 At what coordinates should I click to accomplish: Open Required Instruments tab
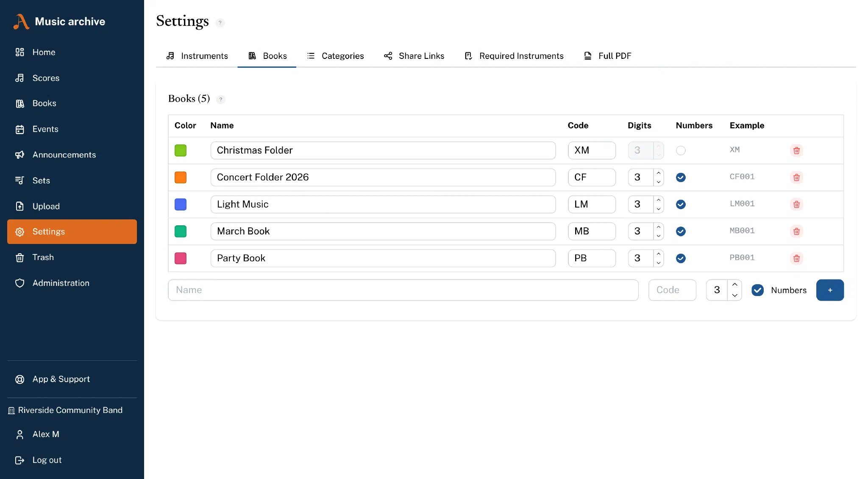(x=514, y=56)
